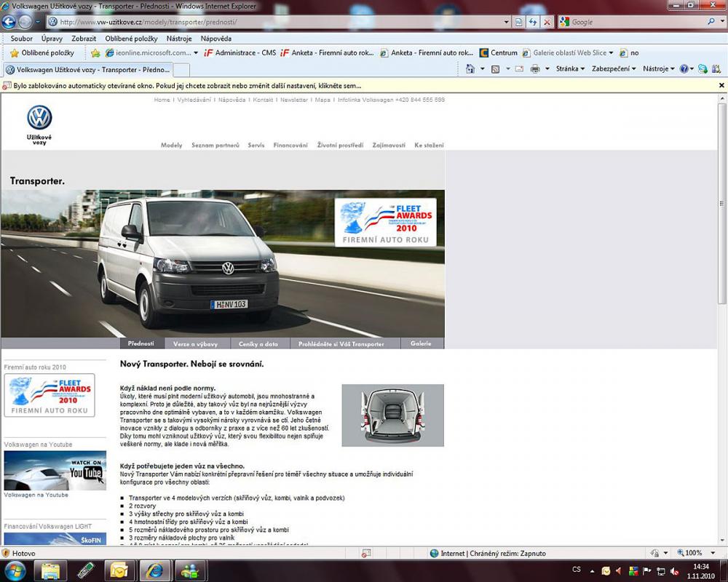
Task: Click Add to favorites bar star icon
Action: coord(95,53)
